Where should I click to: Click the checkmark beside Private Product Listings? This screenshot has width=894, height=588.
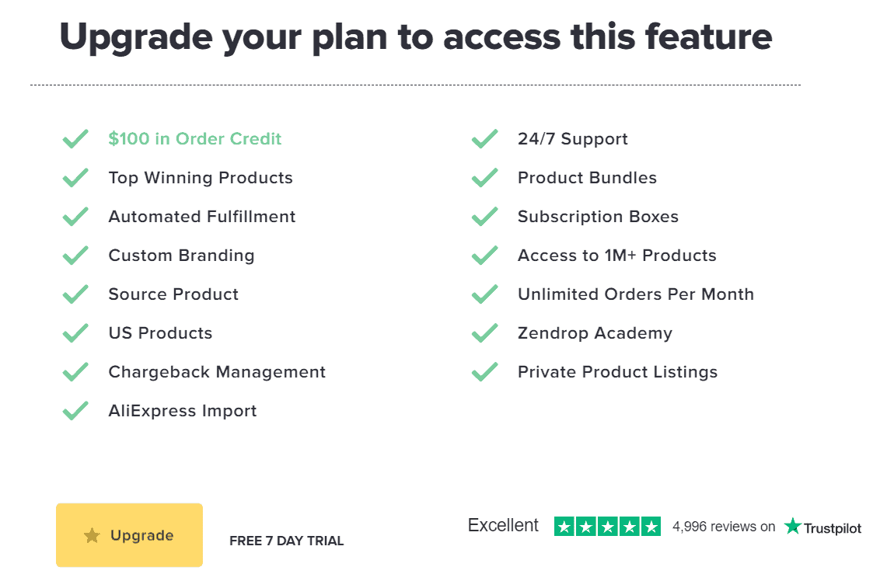pyautogui.click(x=484, y=371)
